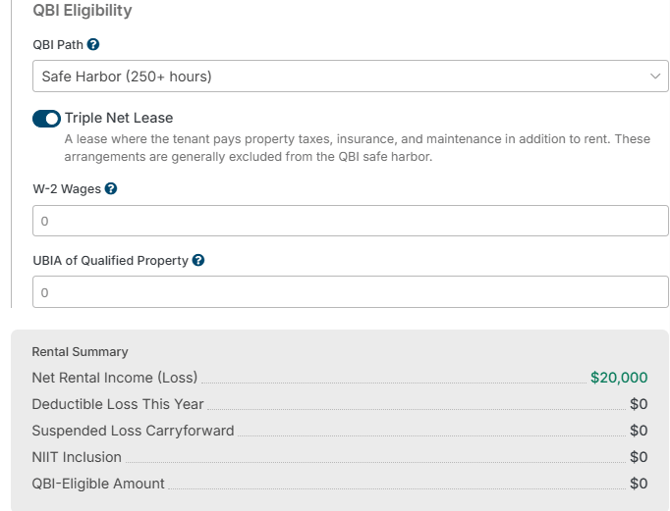Viewport: 670px width, 511px height.
Task: Click into the UBIA of Qualified Property field
Action: (x=350, y=292)
